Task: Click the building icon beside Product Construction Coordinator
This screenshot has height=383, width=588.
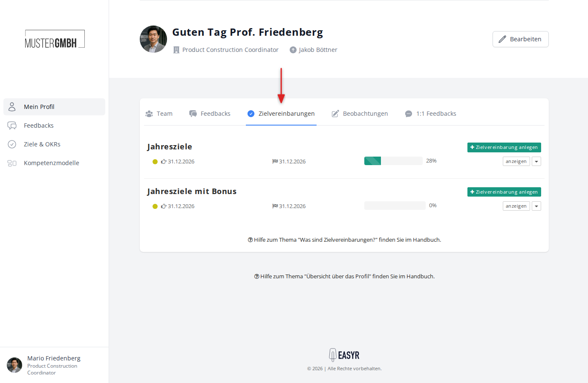Action: point(176,50)
